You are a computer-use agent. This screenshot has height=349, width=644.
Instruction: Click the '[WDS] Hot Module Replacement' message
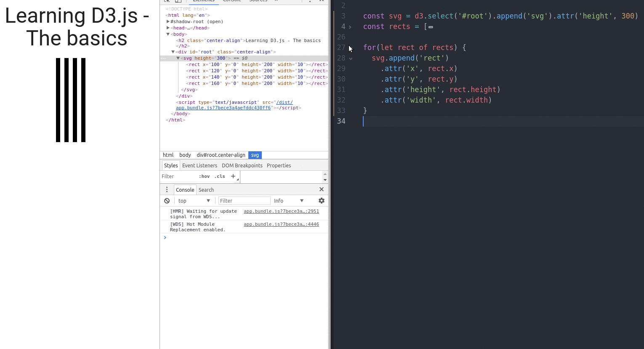pos(198,227)
